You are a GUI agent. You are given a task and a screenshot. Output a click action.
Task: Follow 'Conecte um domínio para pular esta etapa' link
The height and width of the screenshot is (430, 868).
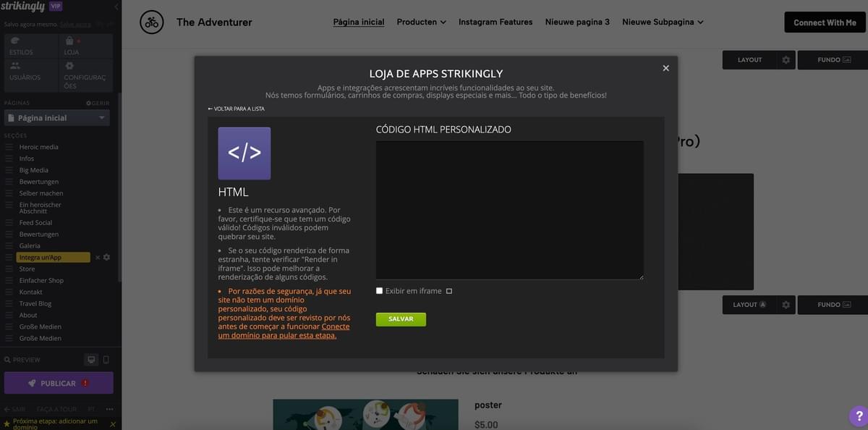[284, 331]
